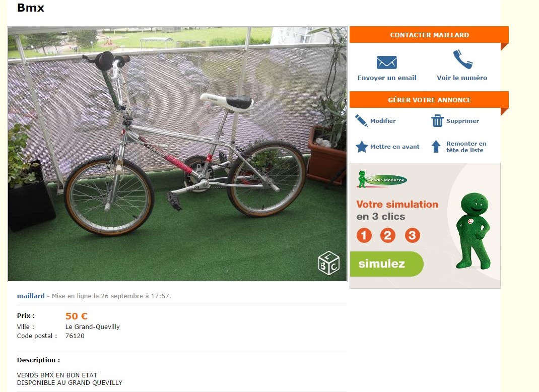Select Mettre en avant option

coord(394,147)
